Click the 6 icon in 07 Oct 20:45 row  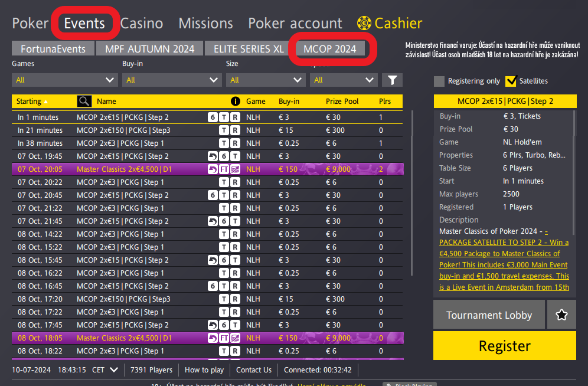(x=213, y=195)
